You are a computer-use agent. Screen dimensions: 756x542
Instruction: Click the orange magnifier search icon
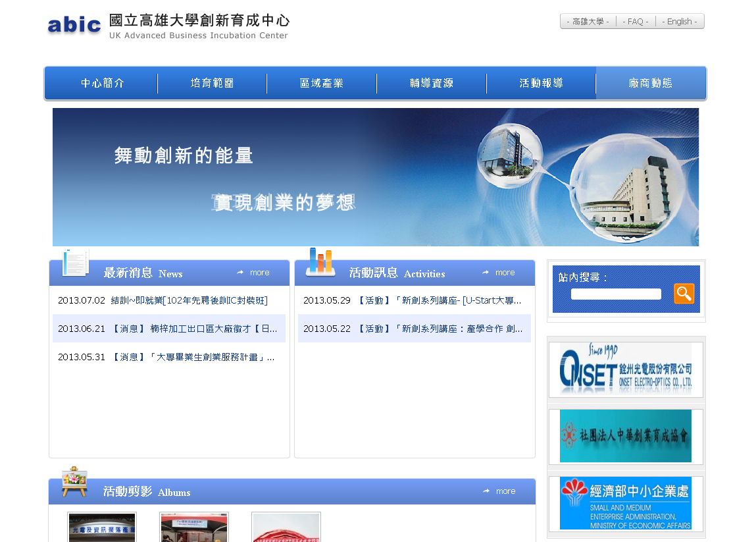(684, 294)
